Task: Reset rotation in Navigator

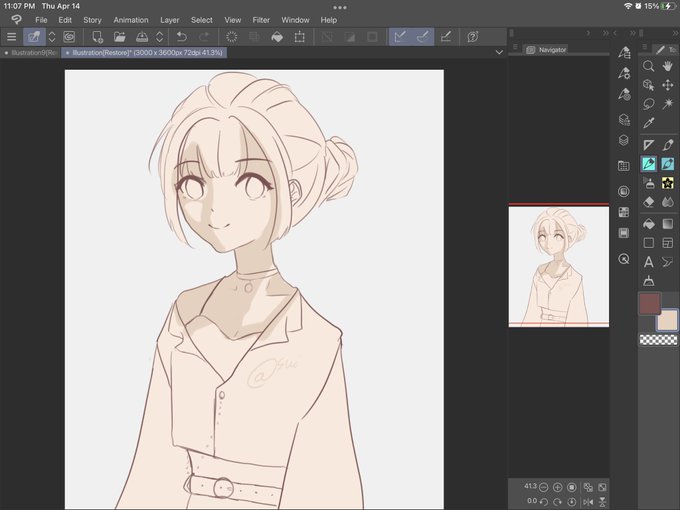Action: coord(572,502)
